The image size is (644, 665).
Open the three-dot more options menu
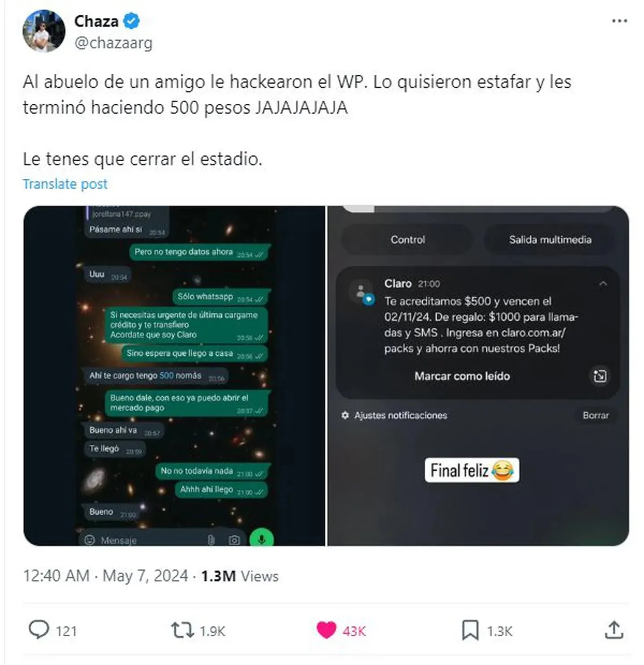pyautogui.click(x=619, y=21)
